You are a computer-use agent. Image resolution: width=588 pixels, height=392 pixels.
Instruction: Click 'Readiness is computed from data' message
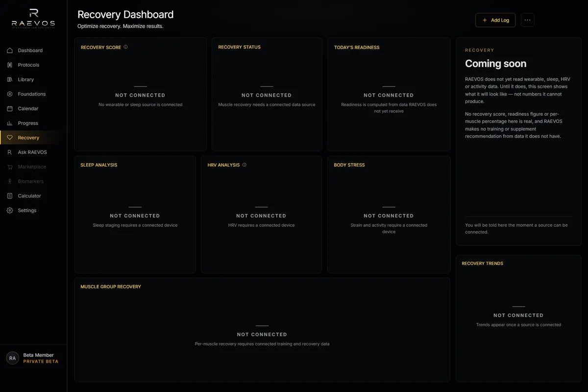tap(389, 108)
